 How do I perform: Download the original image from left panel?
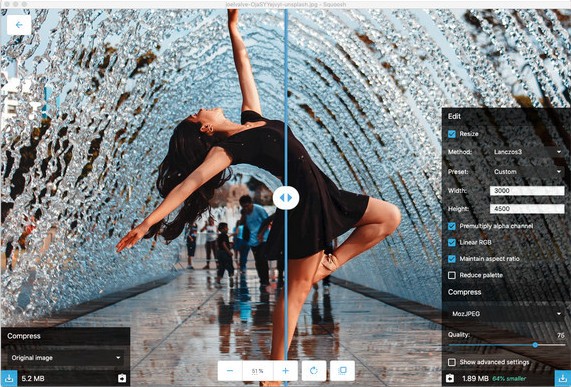9,378
